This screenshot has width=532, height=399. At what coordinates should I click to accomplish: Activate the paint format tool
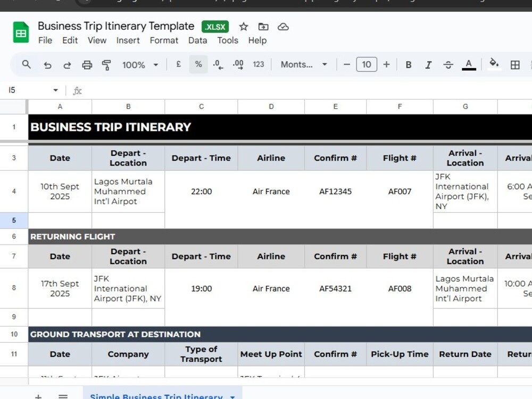pos(106,65)
